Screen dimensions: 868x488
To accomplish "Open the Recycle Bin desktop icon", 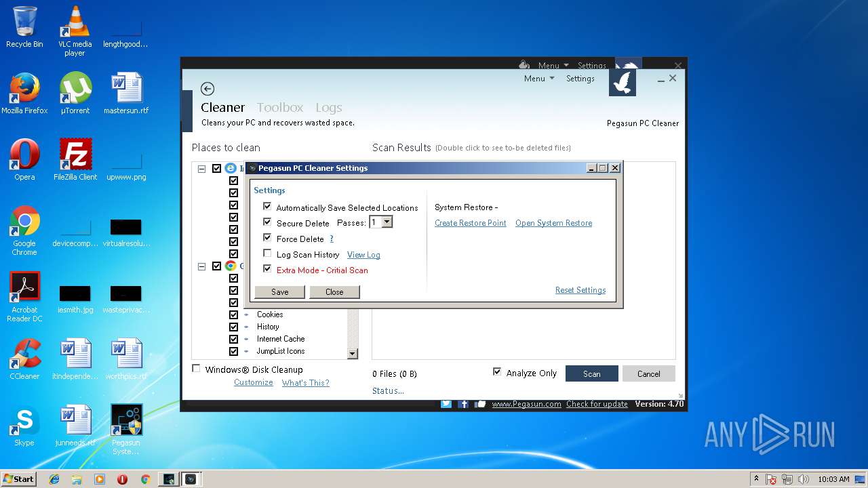I will pos(24,28).
